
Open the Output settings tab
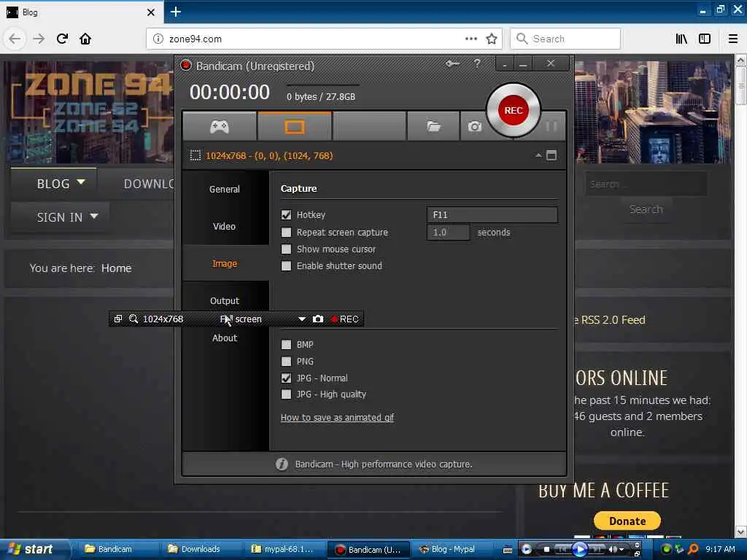tap(225, 300)
